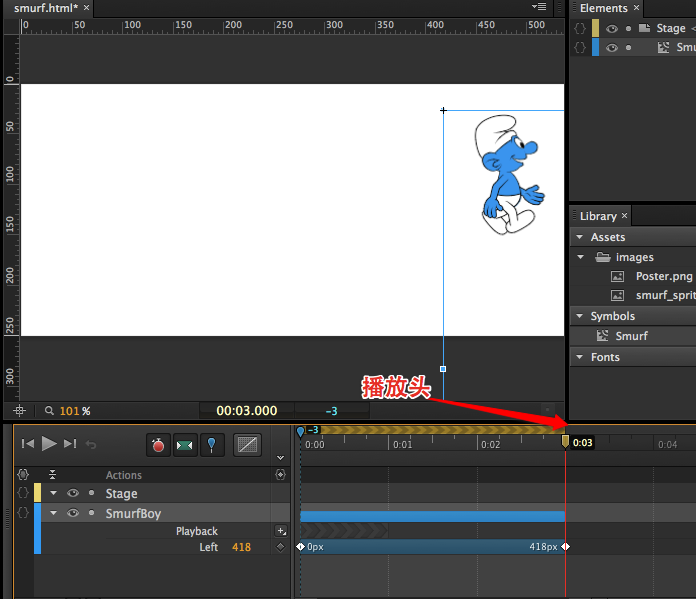
Task: Select the Smurf symbol in Library
Action: (x=631, y=336)
